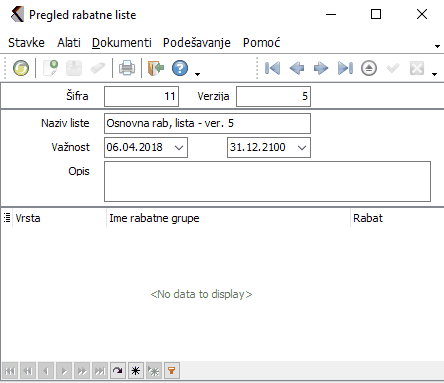
Task: Click the grid curved-arrow refresh button
Action: point(118,371)
